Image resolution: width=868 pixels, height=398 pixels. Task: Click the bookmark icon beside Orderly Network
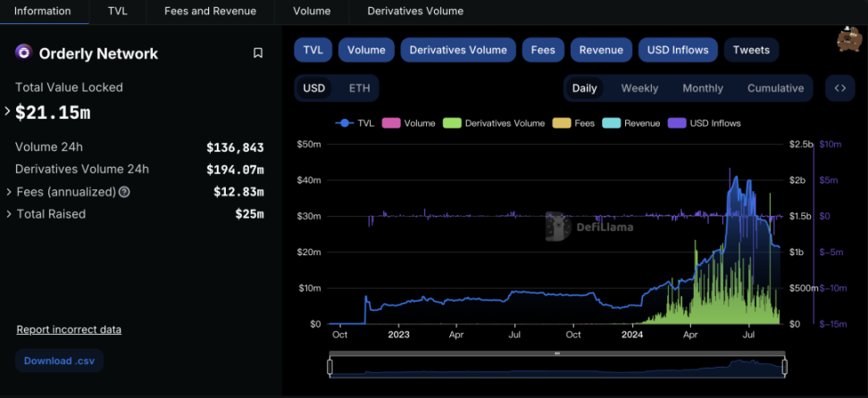pyautogui.click(x=258, y=54)
